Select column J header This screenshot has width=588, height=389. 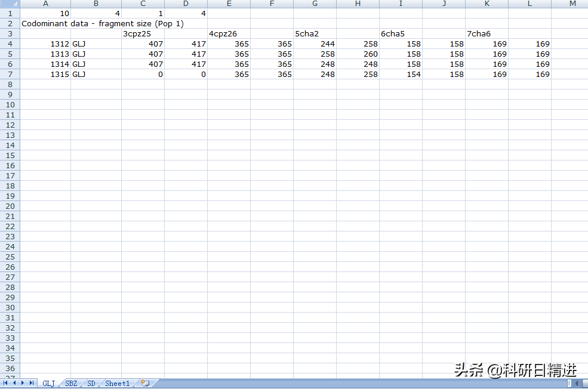click(x=444, y=4)
